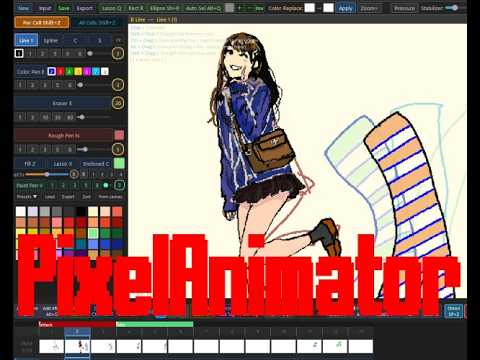480x360 pixels.
Task: Choose white color pen swatch 8
Action: coord(105,71)
